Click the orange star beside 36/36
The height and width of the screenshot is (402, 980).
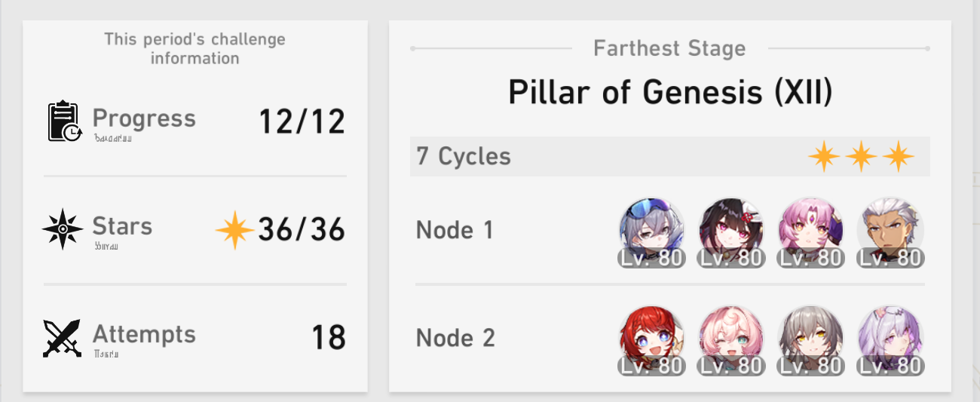click(x=234, y=231)
